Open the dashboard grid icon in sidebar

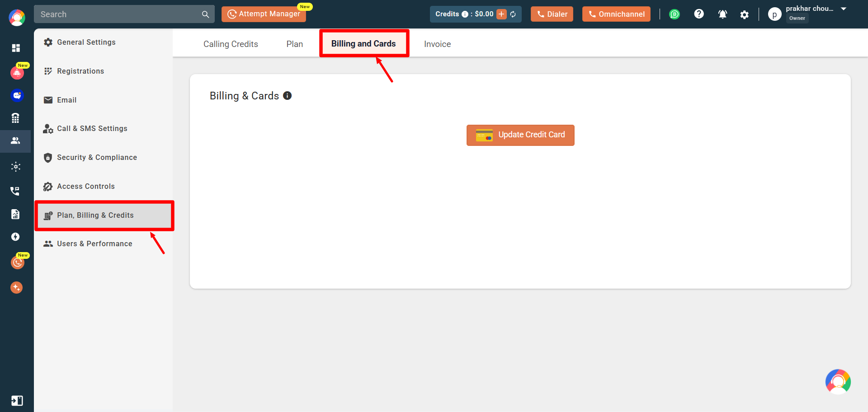(16, 48)
